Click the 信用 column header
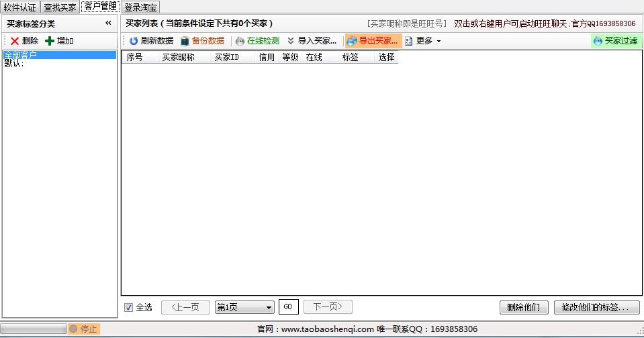The height and width of the screenshot is (338, 644). tap(267, 57)
